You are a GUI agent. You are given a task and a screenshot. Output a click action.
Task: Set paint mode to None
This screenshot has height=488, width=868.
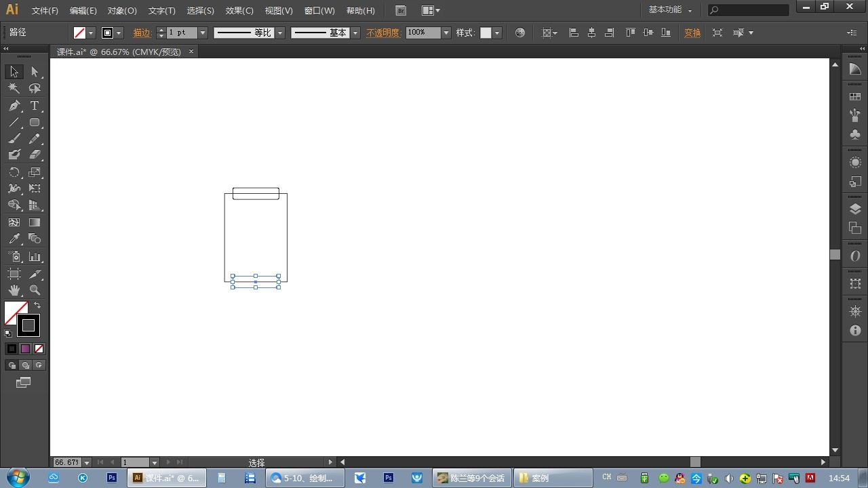coord(39,348)
